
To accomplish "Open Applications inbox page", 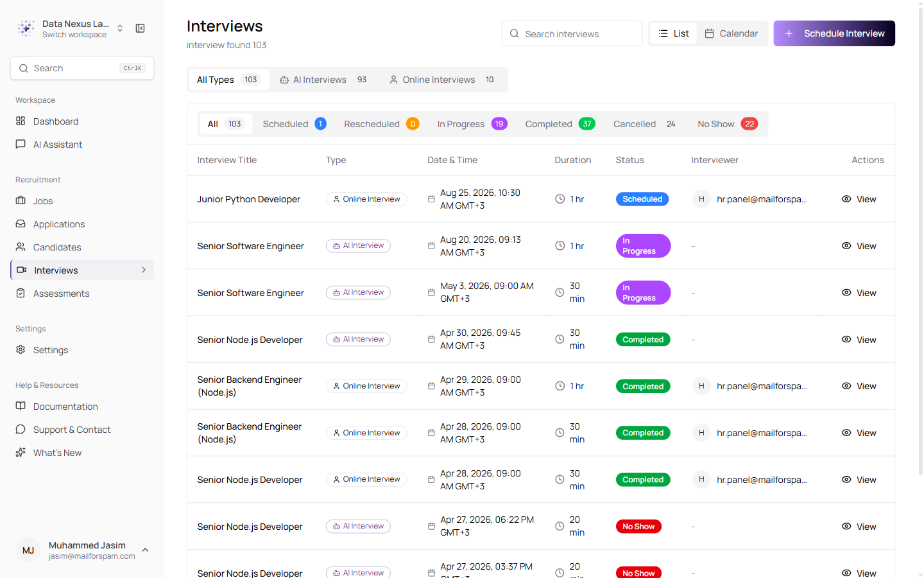I will point(82,224).
